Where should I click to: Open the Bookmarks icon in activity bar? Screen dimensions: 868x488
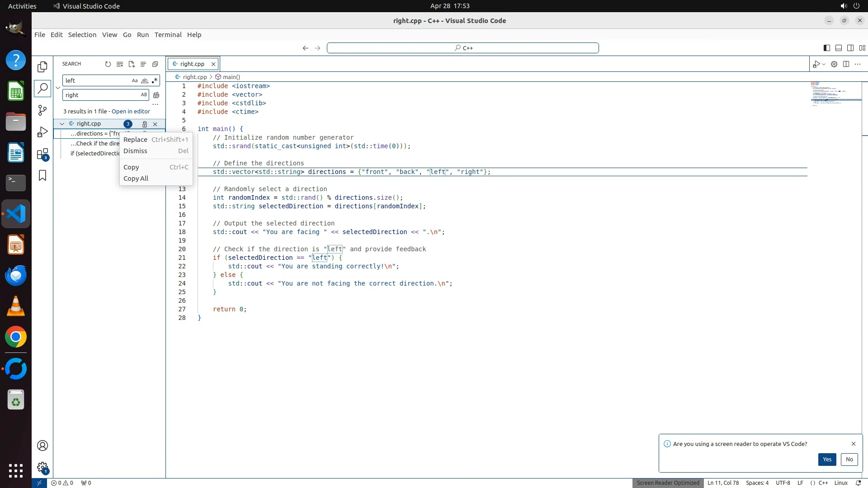point(42,175)
